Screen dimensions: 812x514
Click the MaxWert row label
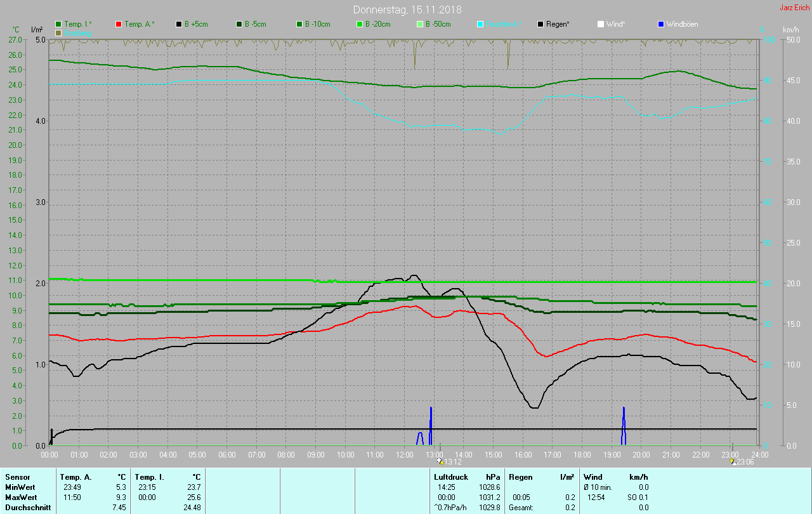pyautogui.click(x=20, y=497)
